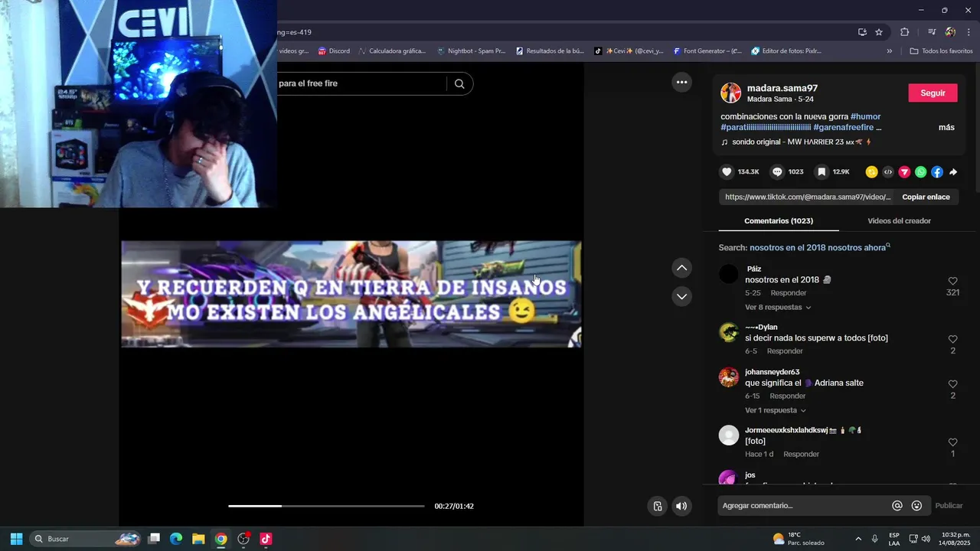Open comments via the speech bubble icon
Image resolution: width=980 pixels, height=551 pixels.
point(777,172)
